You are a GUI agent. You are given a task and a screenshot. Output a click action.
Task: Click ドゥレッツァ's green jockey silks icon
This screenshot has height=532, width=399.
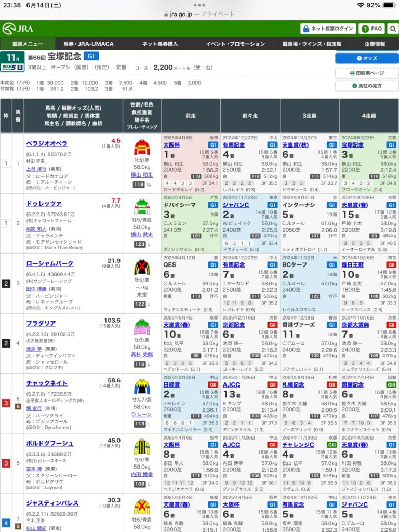(142, 207)
